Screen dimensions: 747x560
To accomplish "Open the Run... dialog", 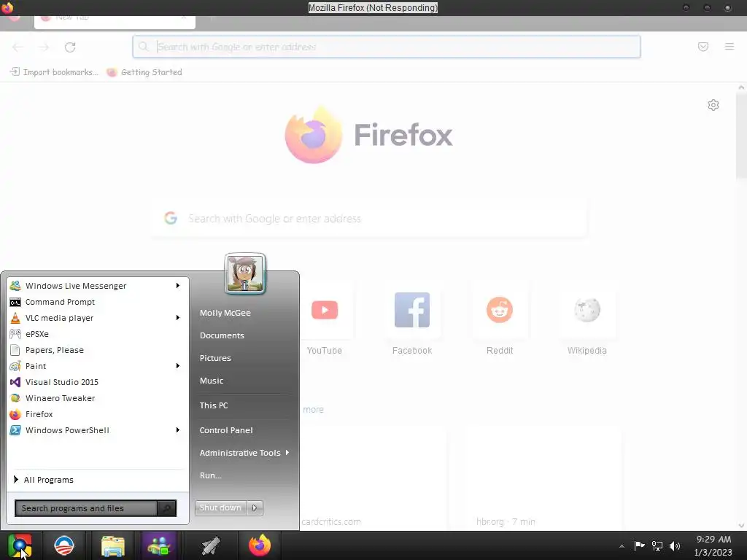I will pos(211,475).
